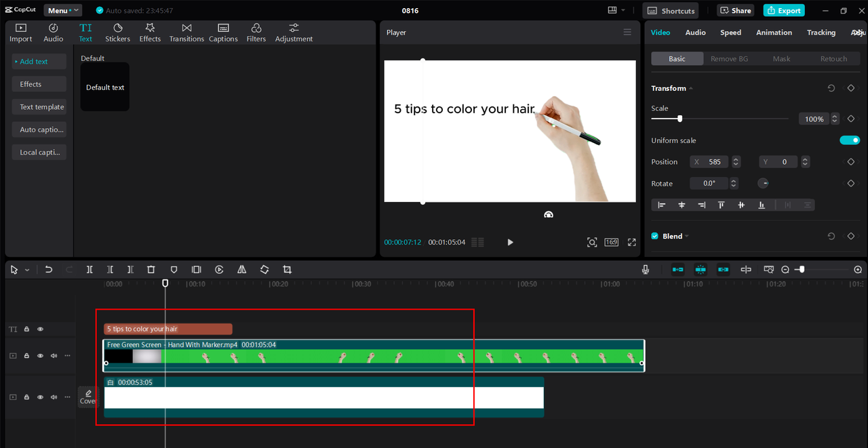Toggle the main track magnet button
Viewport: 868px width, 448px height.
(678, 270)
